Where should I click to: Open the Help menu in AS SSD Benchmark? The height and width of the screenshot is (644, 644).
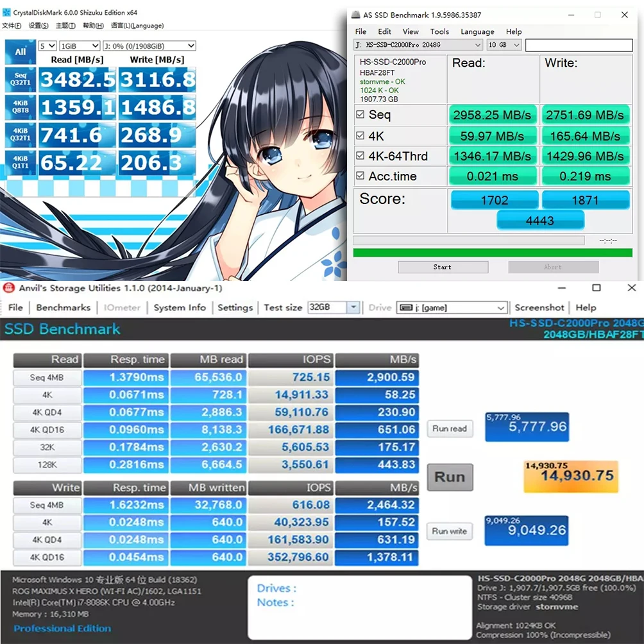click(x=514, y=31)
